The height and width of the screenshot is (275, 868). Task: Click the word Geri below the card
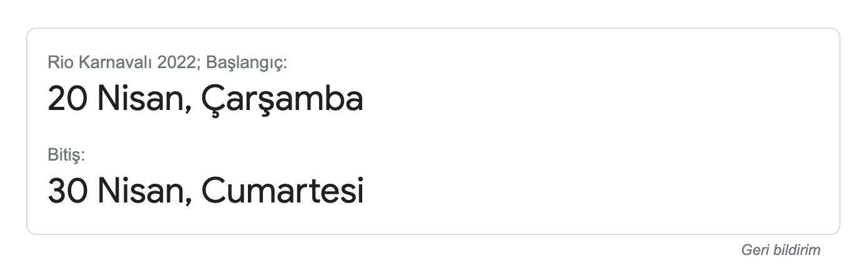pos(752,250)
